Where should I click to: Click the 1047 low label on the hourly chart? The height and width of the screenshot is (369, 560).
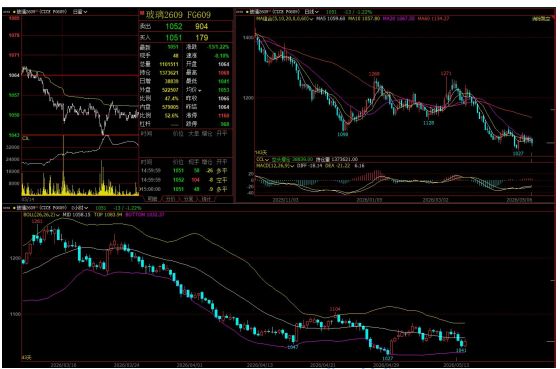(292, 347)
